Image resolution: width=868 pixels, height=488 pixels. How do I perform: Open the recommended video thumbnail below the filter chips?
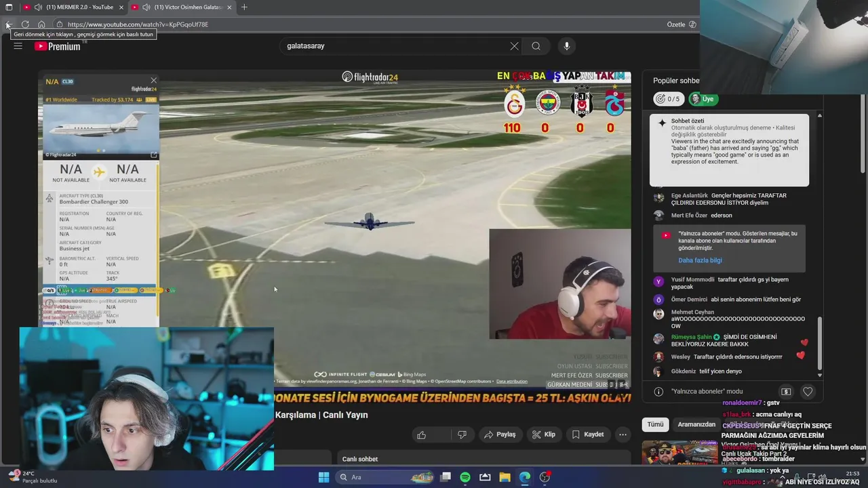(x=680, y=453)
